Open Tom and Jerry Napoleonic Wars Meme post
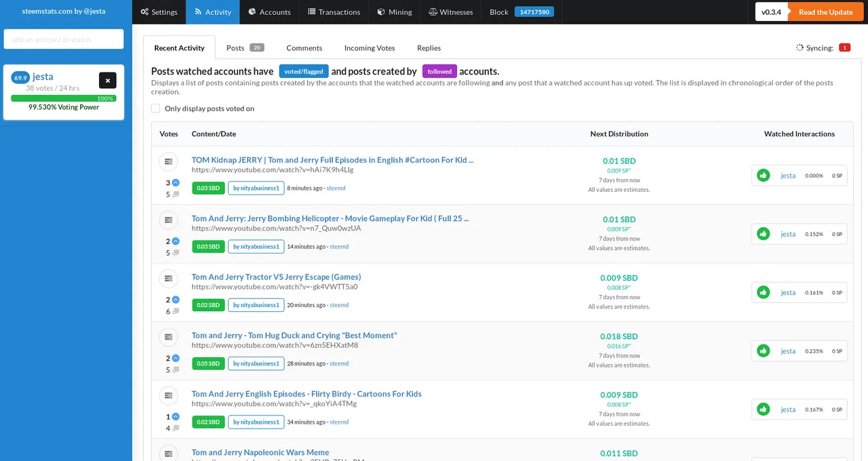The height and width of the screenshot is (461, 868). (260, 452)
